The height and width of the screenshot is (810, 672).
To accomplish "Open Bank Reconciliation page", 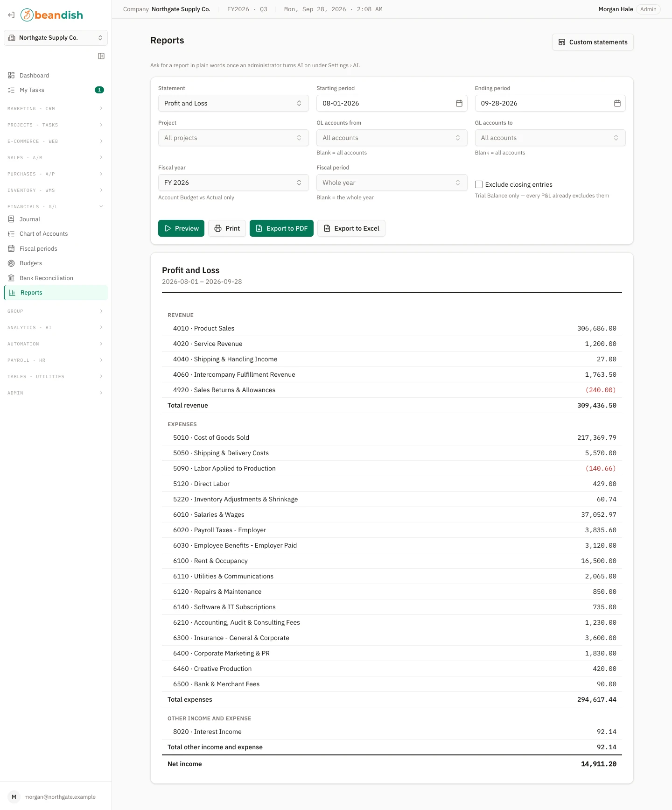I will pyautogui.click(x=56, y=278).
